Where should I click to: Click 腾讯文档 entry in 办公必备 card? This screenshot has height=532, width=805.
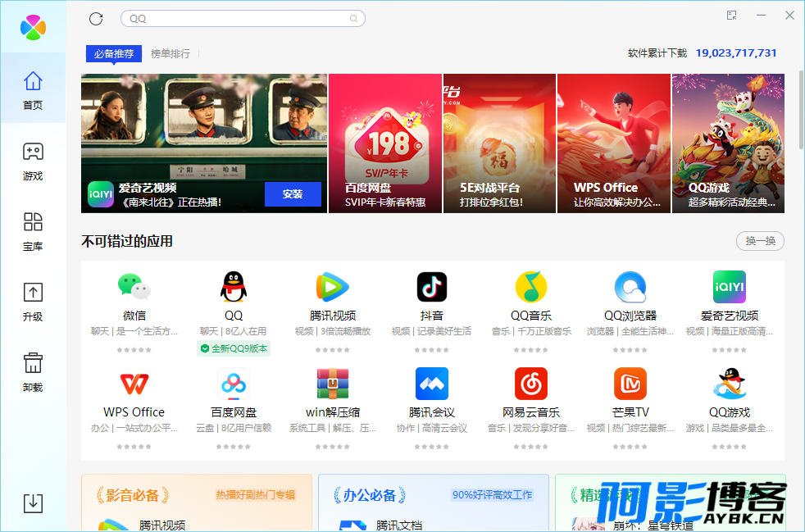pyautogui.click(x=399, y=525)
